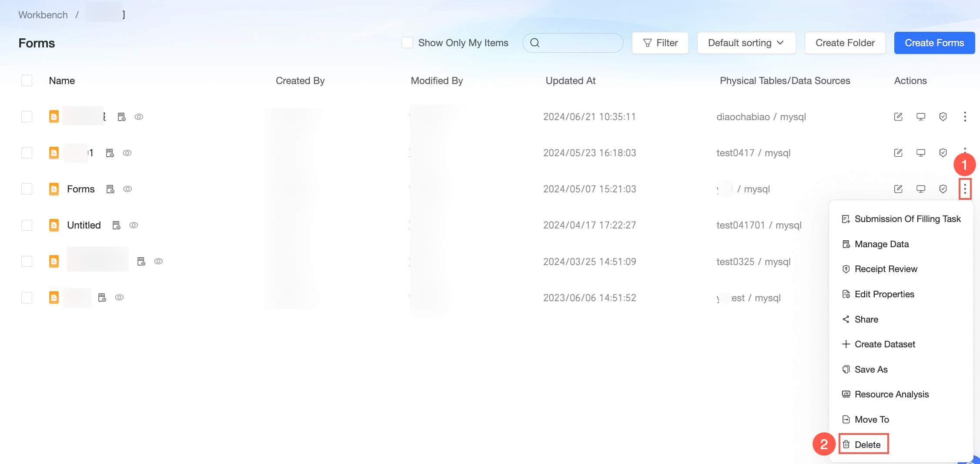Focus the search input field
The image size is (980, 464).
click(x=573, y=43)
